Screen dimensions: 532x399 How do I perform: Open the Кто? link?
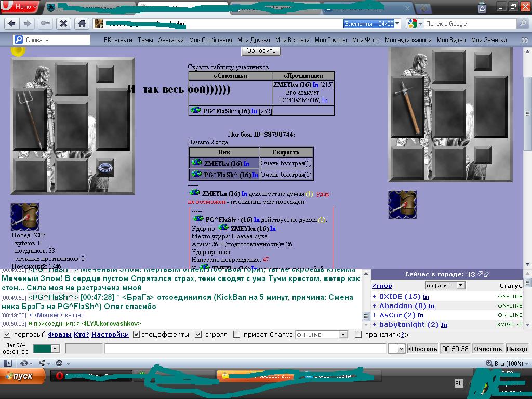82,335
